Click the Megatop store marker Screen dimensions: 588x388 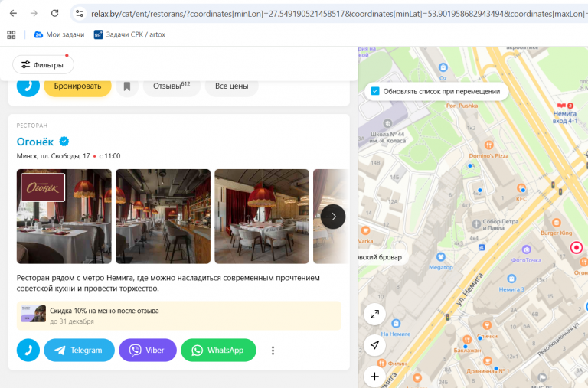click(x=441, y=257)
